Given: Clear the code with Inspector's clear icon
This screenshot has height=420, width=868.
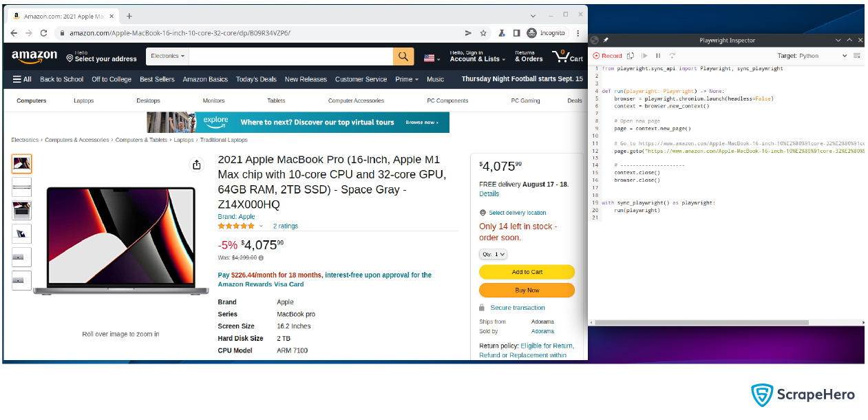Looking at the screenshot, I should click(857, 56).
